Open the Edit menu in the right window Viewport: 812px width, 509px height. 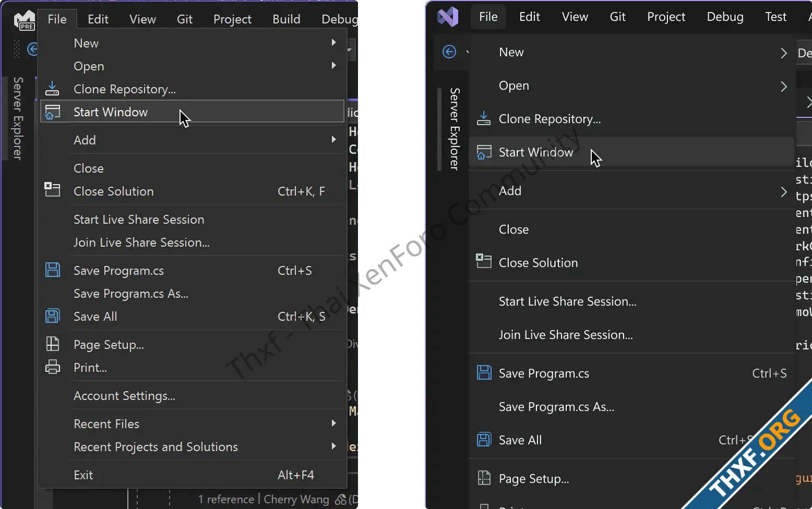pos(530,17)
